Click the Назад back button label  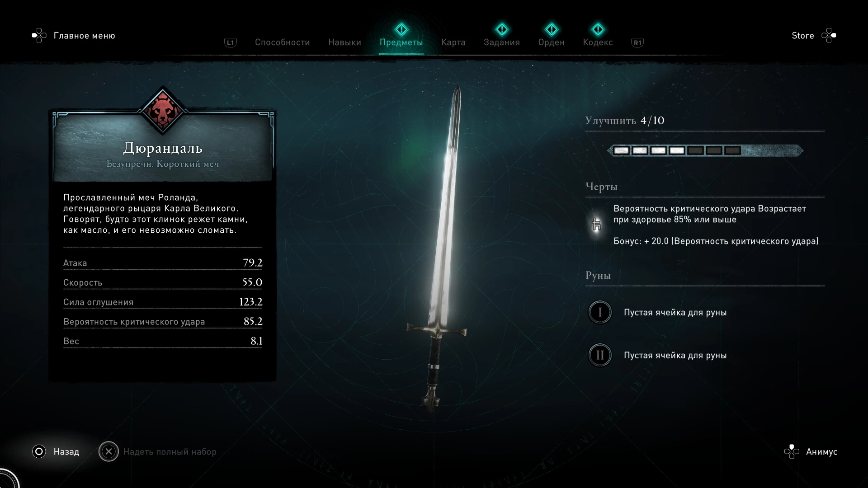tap(66, 451)
